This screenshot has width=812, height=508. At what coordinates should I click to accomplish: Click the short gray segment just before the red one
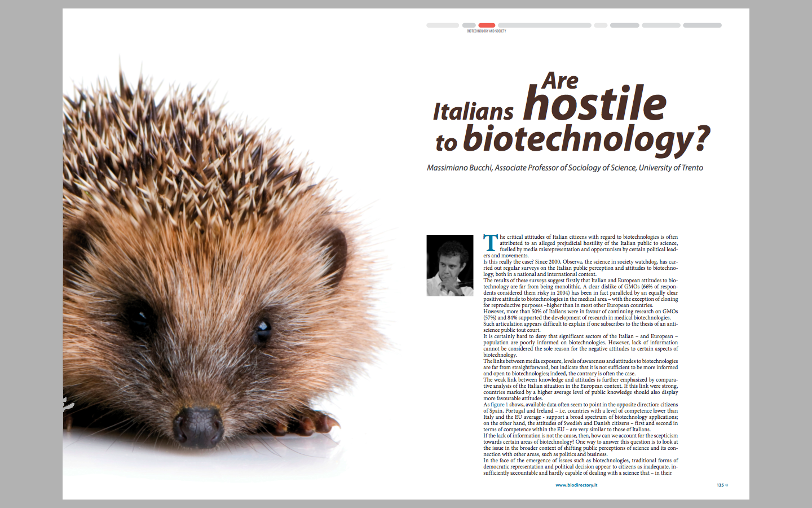click(x=469, y=25)
